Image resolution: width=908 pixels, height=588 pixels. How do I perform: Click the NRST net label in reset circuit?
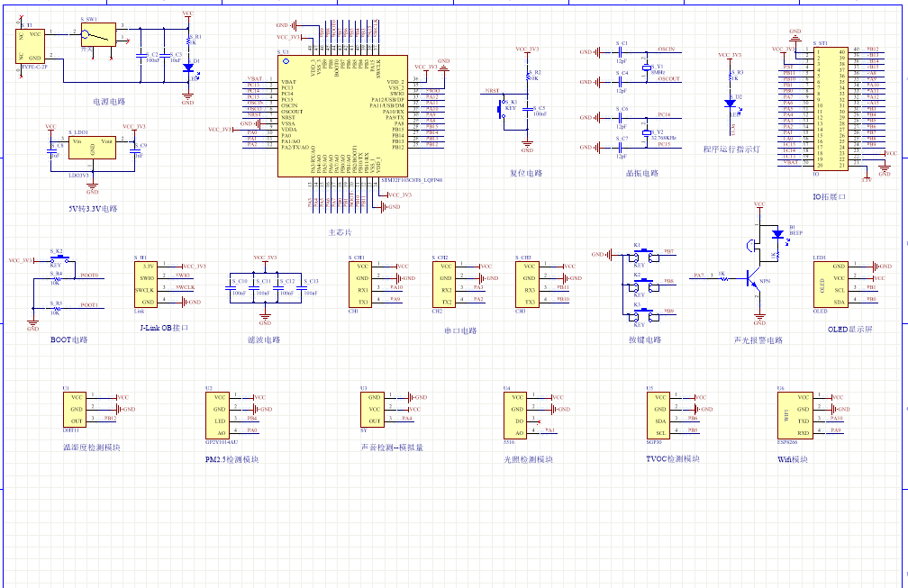point(491,91)
